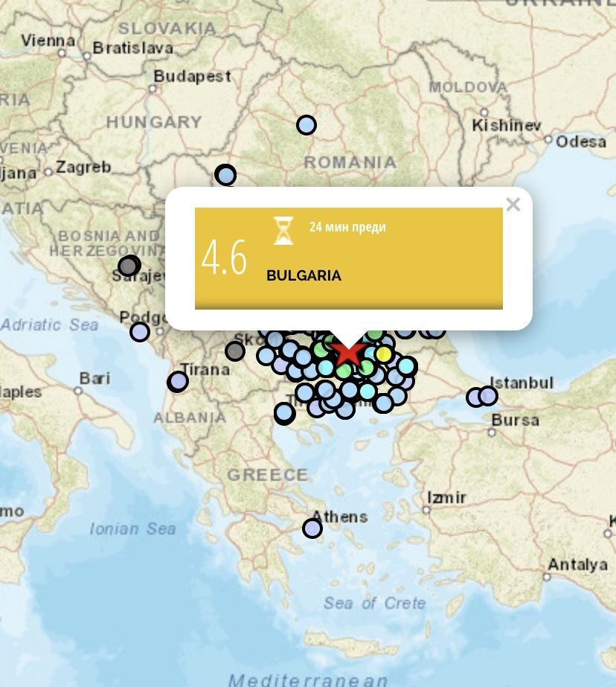
Task: Click the red star epicenter marker
Action: point(347,352)
